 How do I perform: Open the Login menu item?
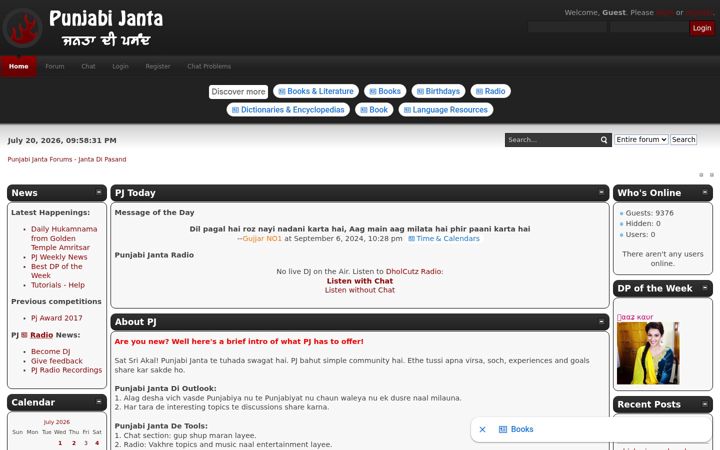(x=120, y=66)
